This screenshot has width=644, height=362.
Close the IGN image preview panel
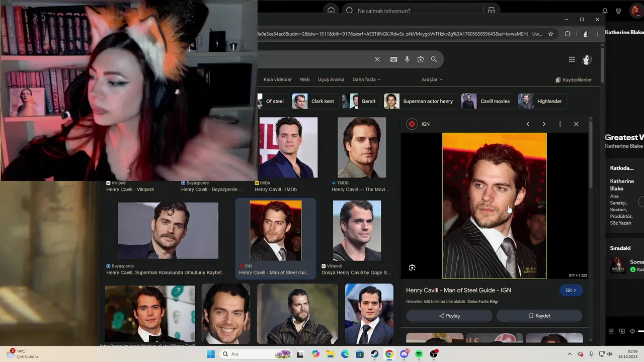[576, 124]
